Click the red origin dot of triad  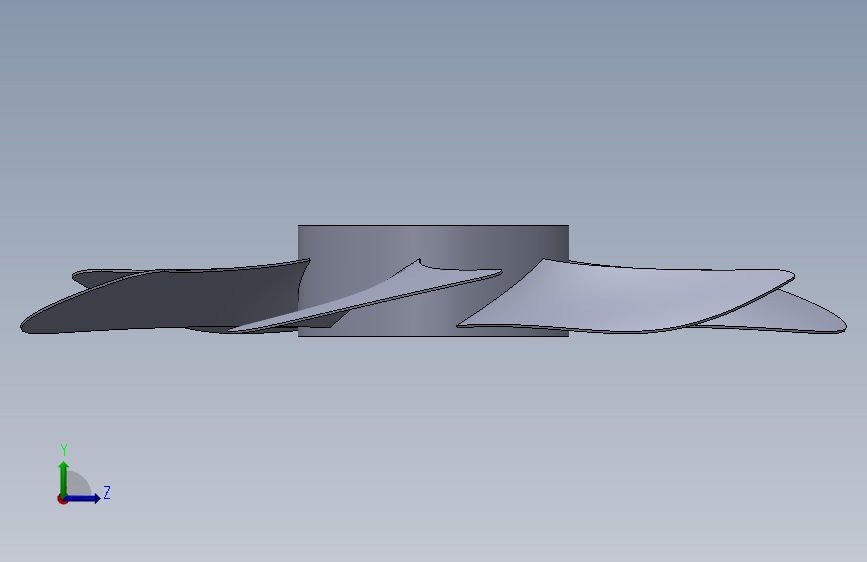click(62, 499)
